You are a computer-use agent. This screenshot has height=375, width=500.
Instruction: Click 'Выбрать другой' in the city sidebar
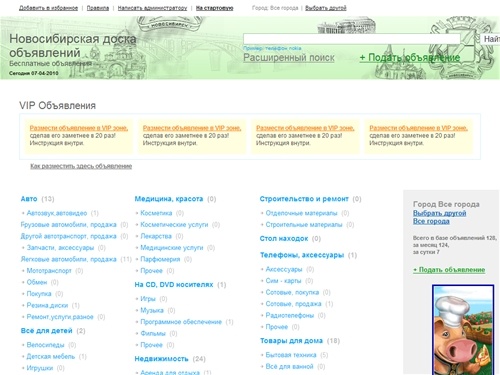[x=439, y=213]
